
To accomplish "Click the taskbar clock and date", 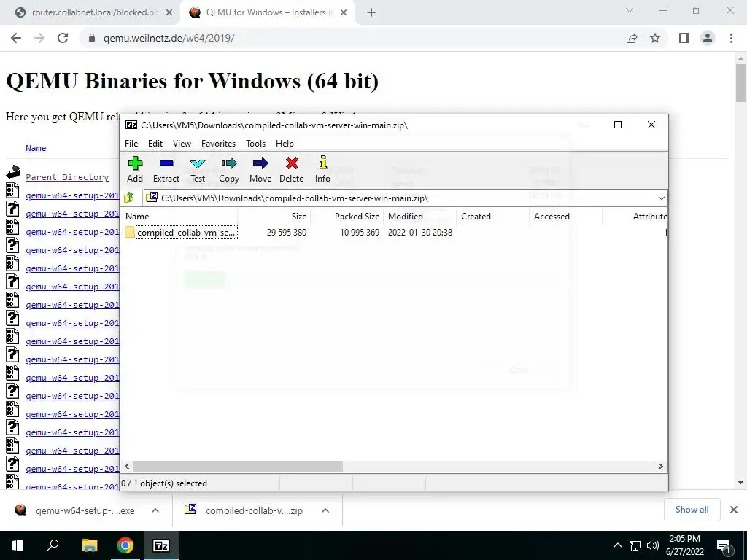I will point(684,545).
